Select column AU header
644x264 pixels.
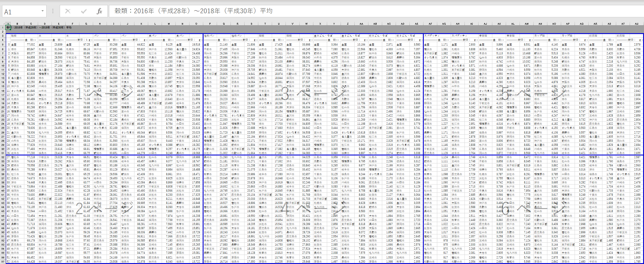(637, 24)
